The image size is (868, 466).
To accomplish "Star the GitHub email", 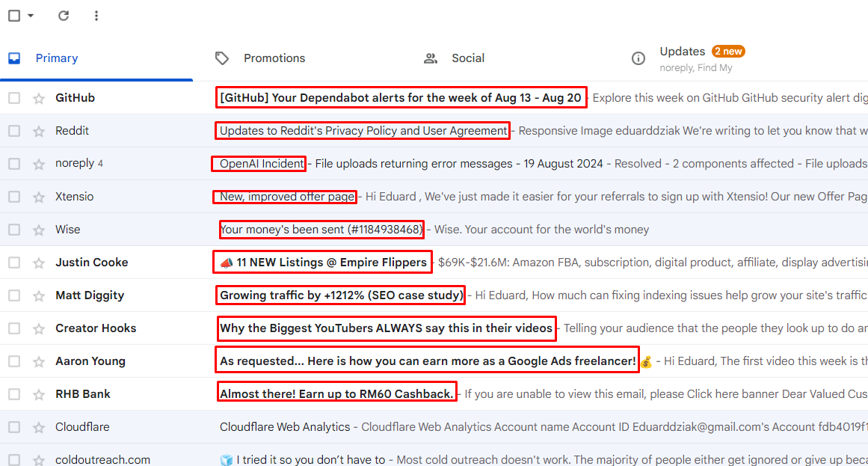I will point(39,99).
